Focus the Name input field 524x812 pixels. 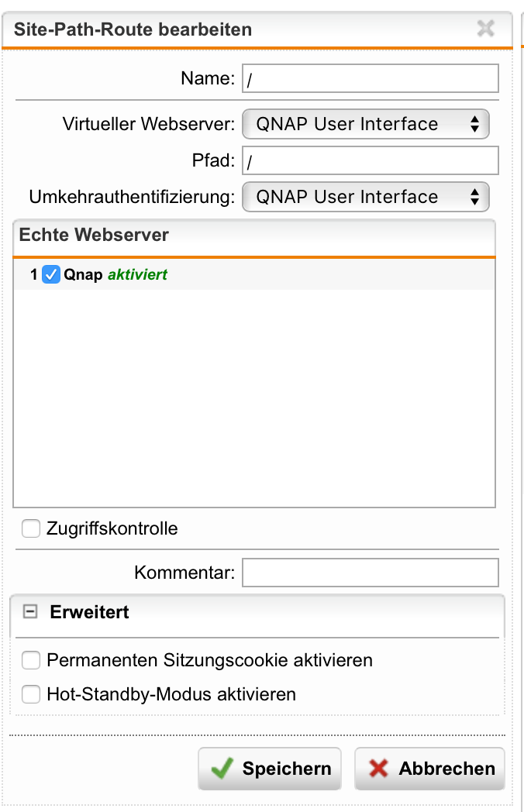click(x=370, y=78)
